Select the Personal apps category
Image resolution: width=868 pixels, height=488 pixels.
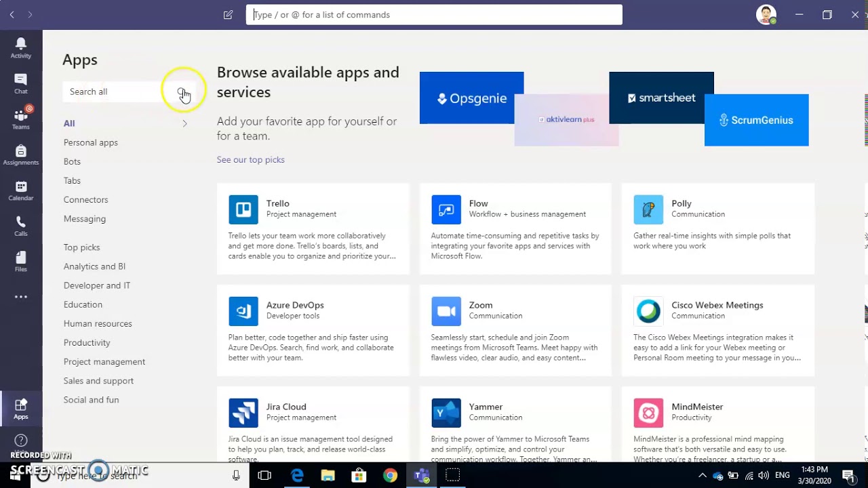click(91, 142)
